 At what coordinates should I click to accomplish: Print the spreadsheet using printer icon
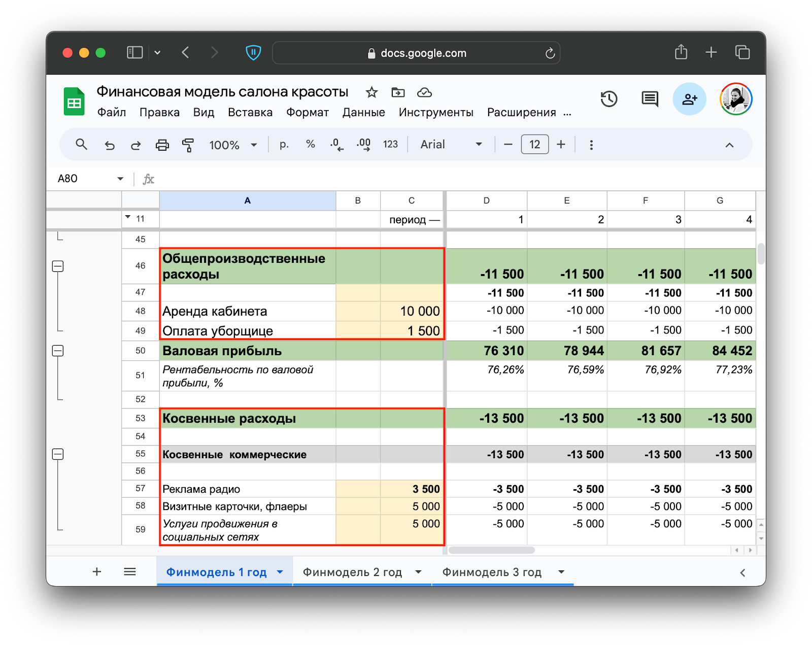162,145
